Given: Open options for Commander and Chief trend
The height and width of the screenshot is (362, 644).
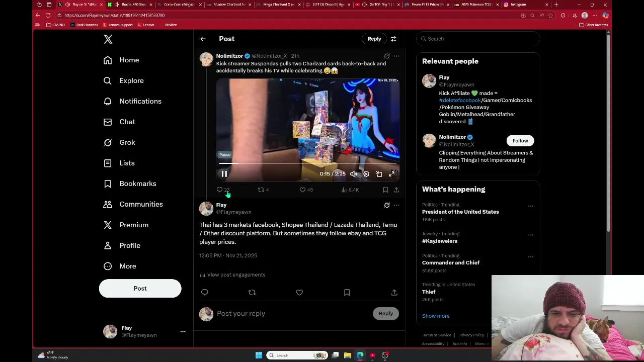Looking at the screenshot, I should tap(531, 256).
